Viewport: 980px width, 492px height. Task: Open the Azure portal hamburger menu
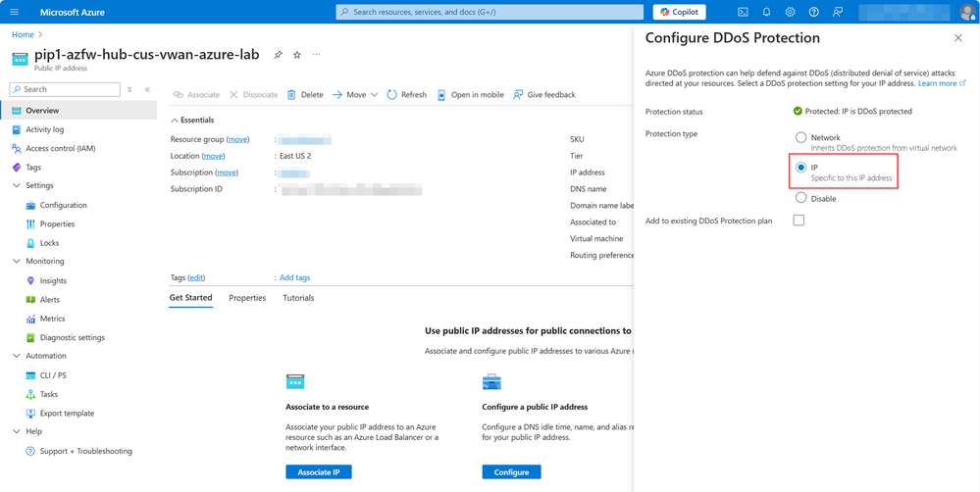tap(15, 12)
